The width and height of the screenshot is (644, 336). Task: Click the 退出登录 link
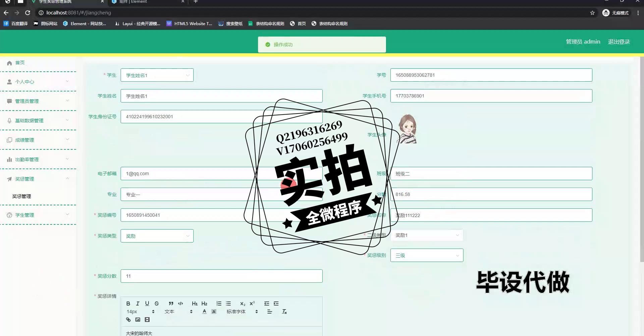[619, 42]
